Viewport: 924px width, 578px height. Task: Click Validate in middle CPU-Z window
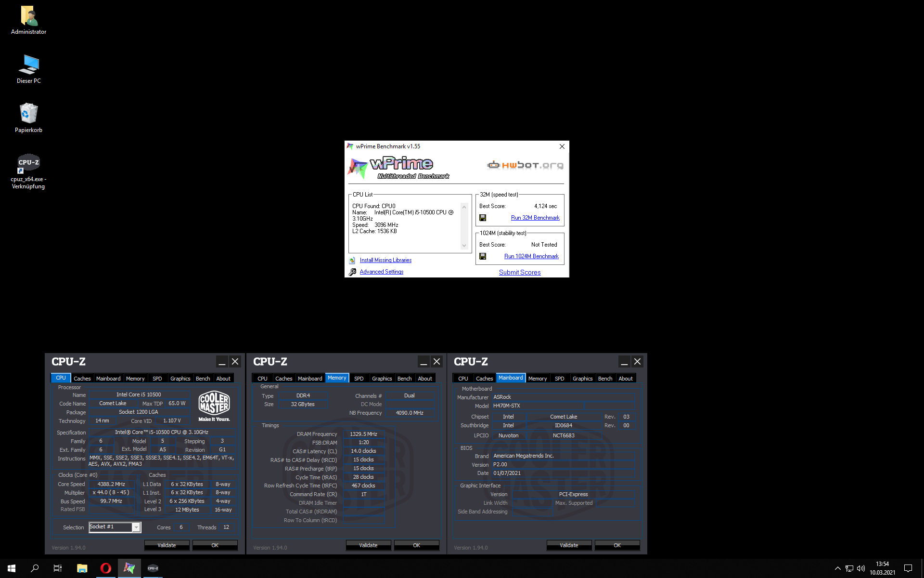tap(368, 545)
